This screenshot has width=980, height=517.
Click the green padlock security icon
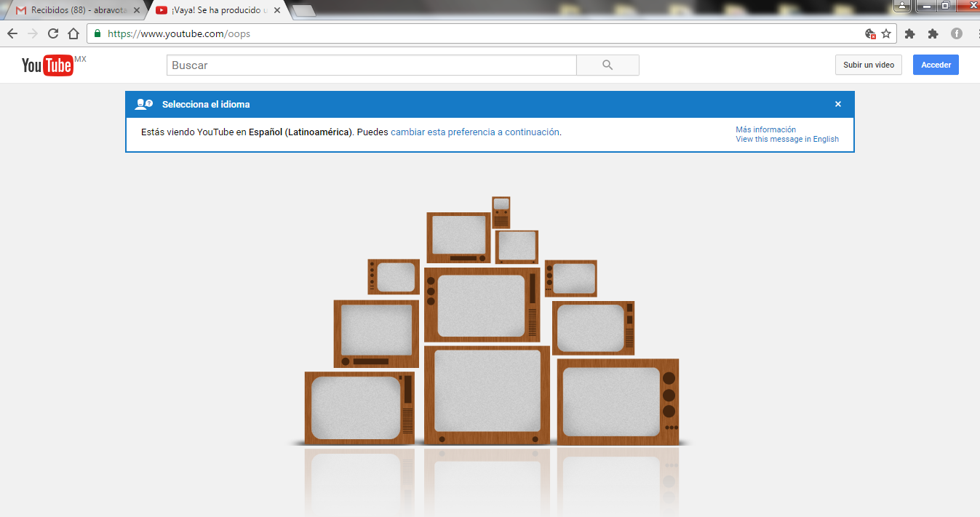[x=97, y=33]
